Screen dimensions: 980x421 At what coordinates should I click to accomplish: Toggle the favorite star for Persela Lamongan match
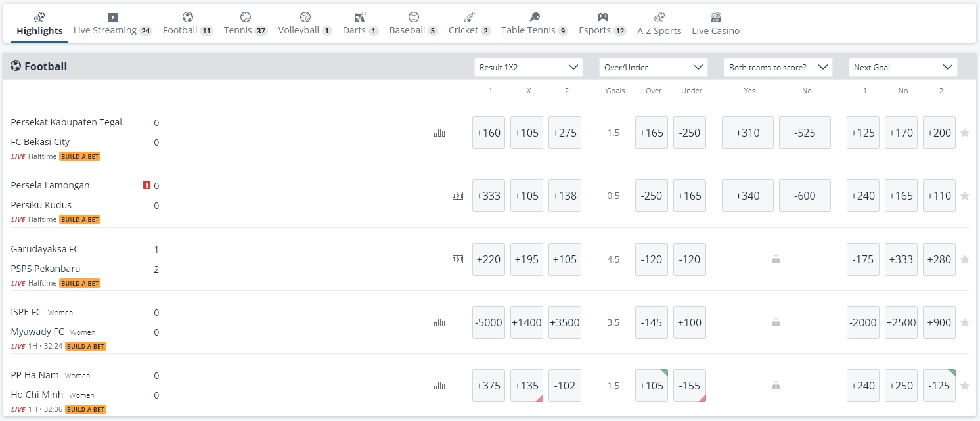[x=965, y=196]
